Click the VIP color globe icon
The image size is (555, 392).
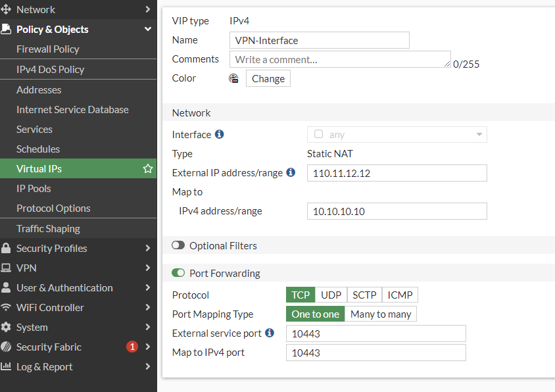tap(233, 78)
